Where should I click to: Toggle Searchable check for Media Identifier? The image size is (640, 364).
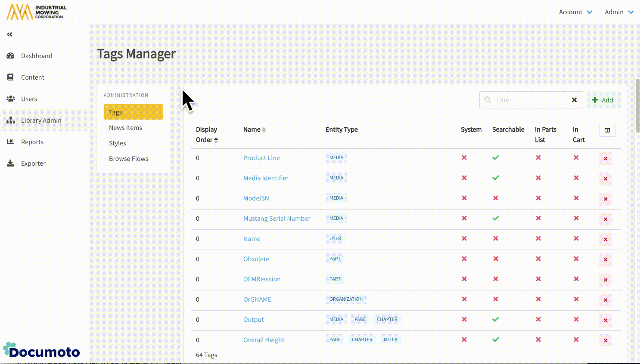(x=496, y=178)
